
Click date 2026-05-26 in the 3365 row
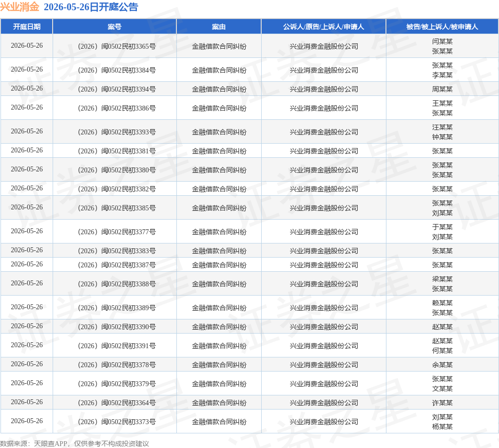pyautogui.click(x=27, y=45)
